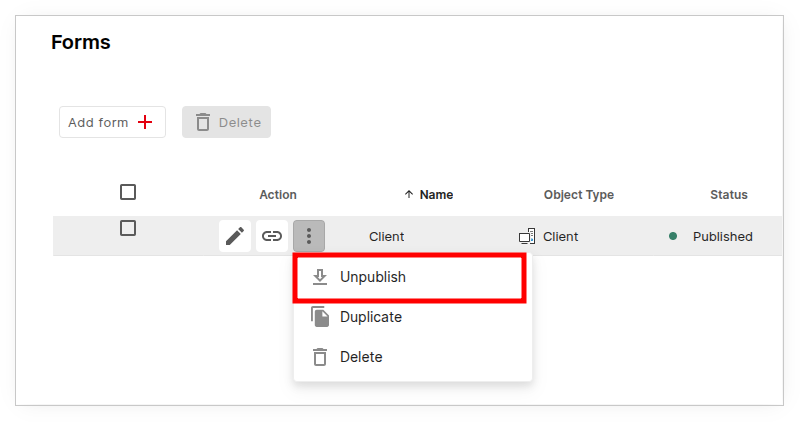800x422 pixels.
Task: Click the red plus icon beside Add form
Action: pos(145,122)
